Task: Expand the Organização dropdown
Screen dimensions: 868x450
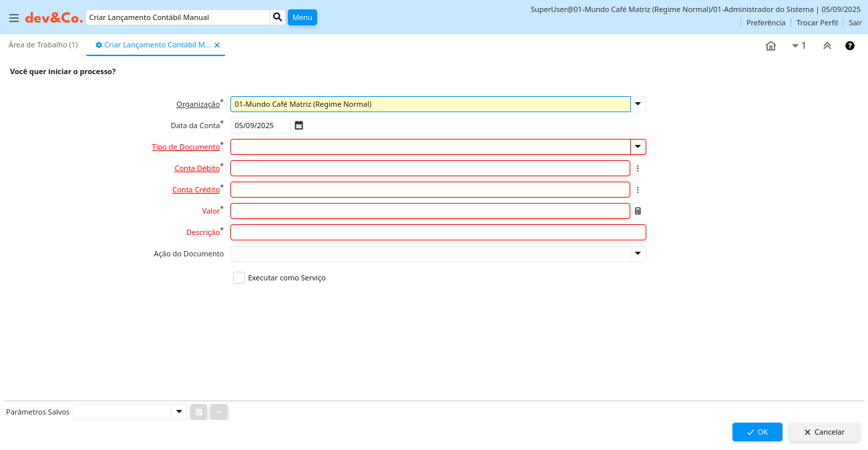Action: [x=638, y=104]
